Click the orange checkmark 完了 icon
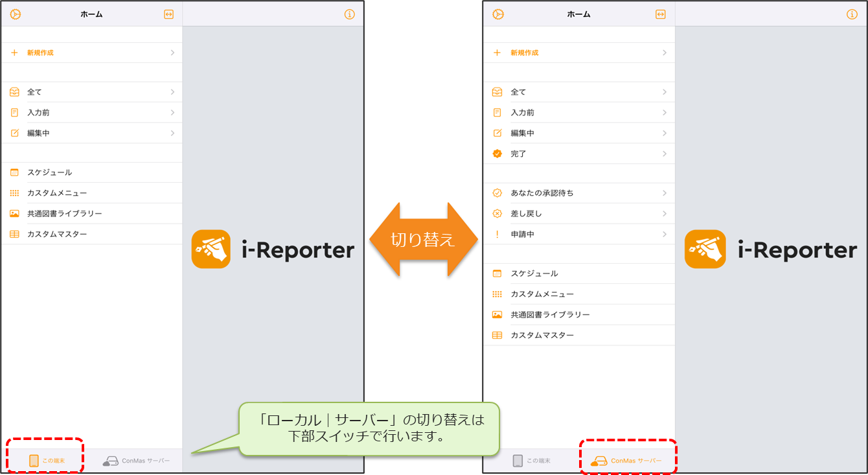Image resolution: width=868 pixels, height=475 pixels. point(497,154)
